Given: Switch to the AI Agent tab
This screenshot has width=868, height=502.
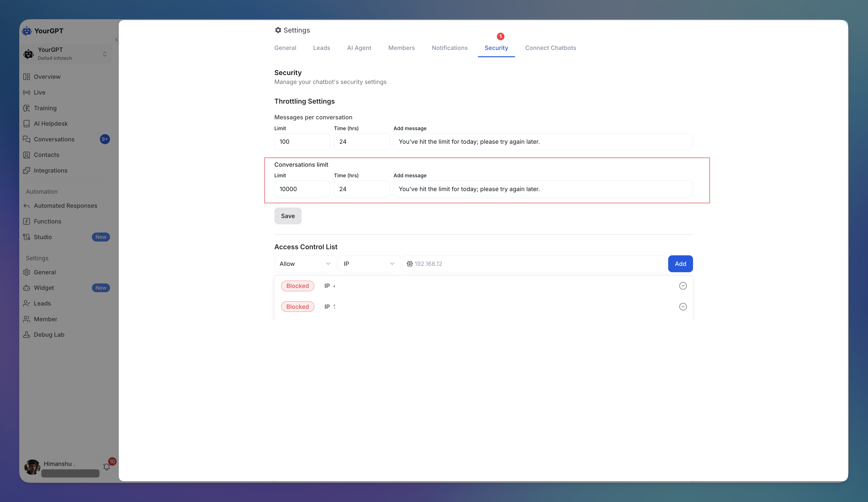Looking at the screenshot, I should (x=359, y=48).
